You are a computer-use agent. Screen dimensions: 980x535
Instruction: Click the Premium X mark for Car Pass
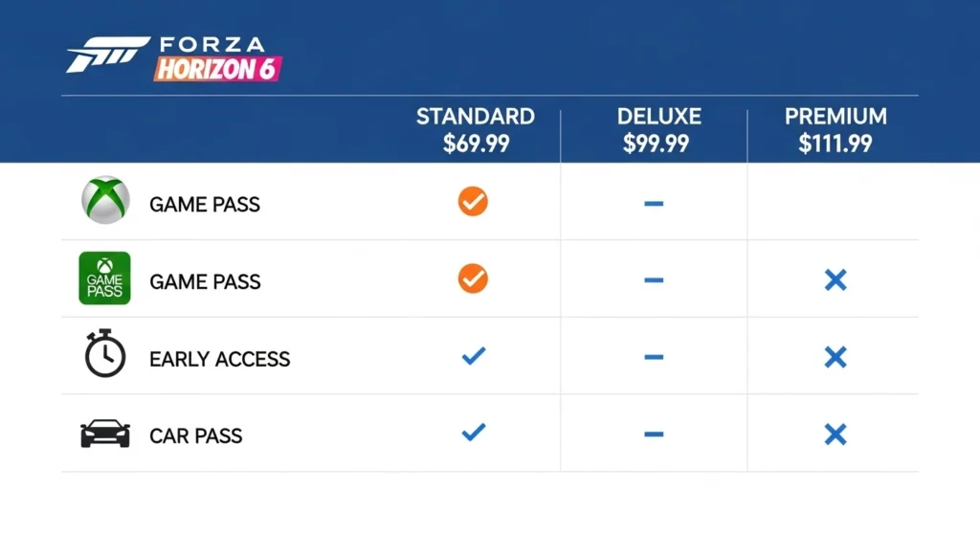pyautogui.click(x=835, y=435)
